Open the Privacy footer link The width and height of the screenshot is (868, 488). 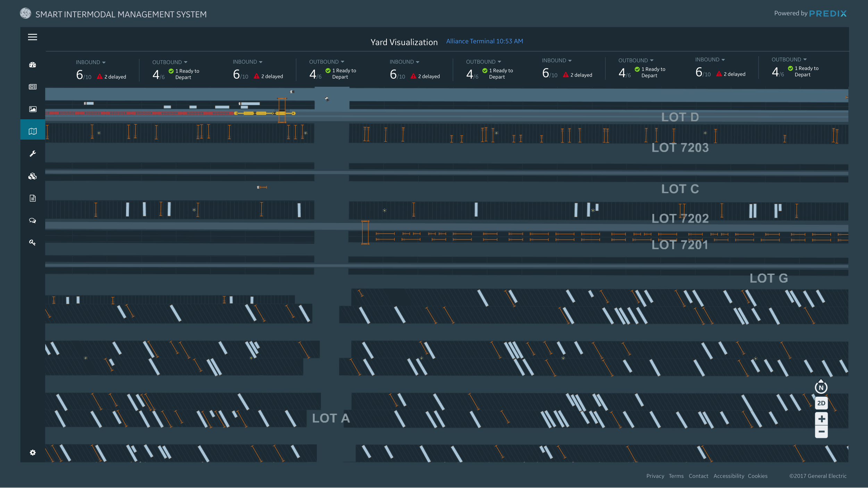click(655, 476)
